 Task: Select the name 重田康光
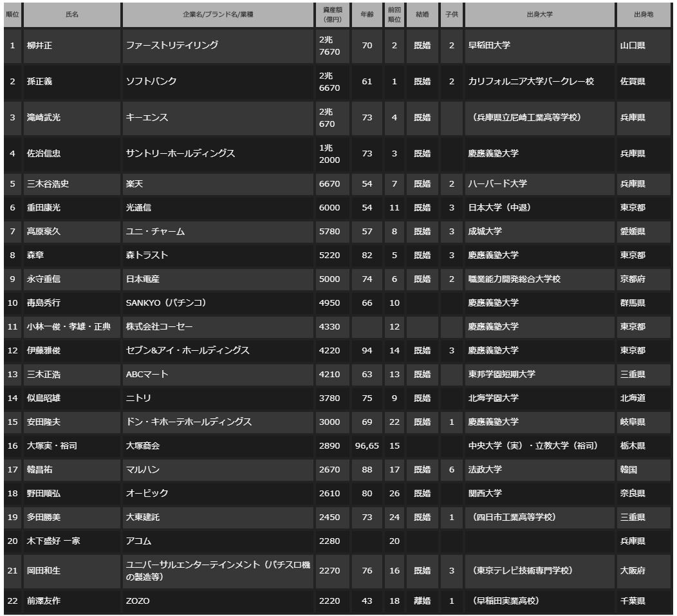pos(44,207)
